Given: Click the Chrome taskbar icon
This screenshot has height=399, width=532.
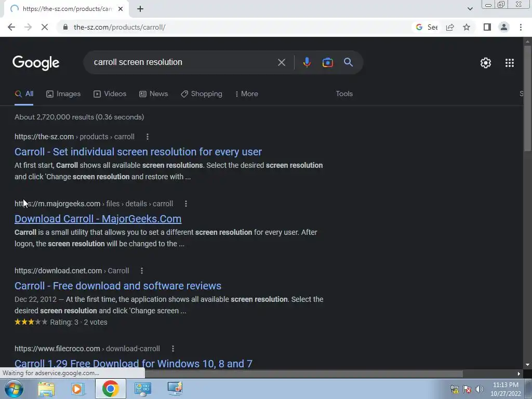Looking at the screenshot, I should 110,389.
